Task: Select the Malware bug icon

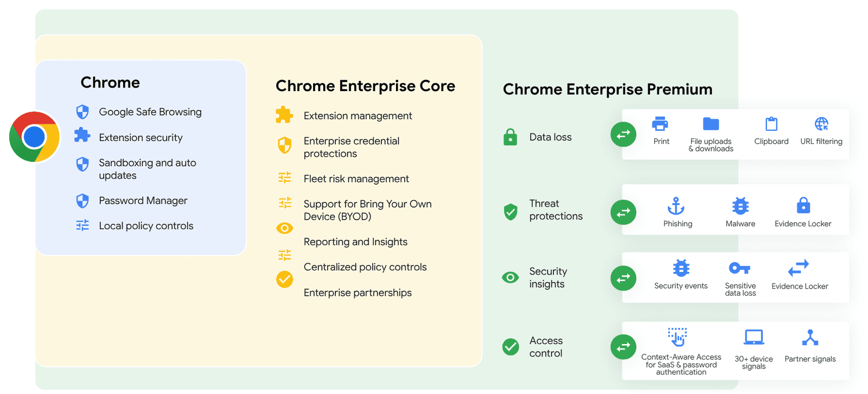Action: click(741, 206)
